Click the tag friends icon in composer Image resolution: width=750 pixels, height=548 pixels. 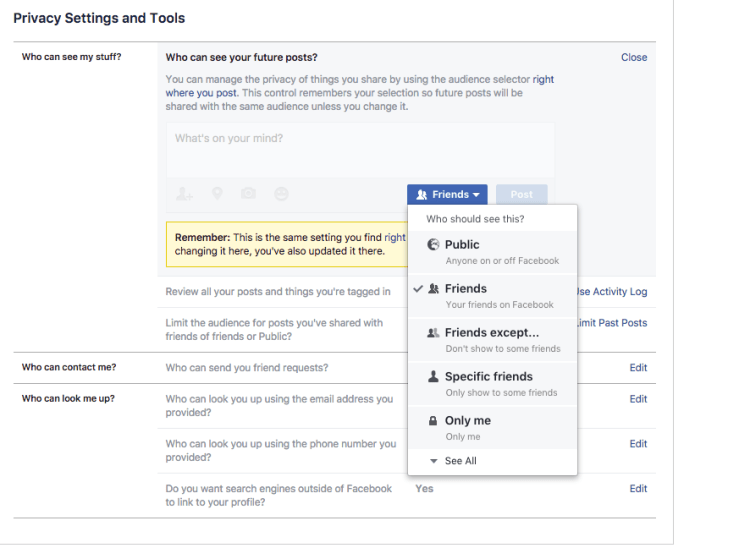coord(185,195)
